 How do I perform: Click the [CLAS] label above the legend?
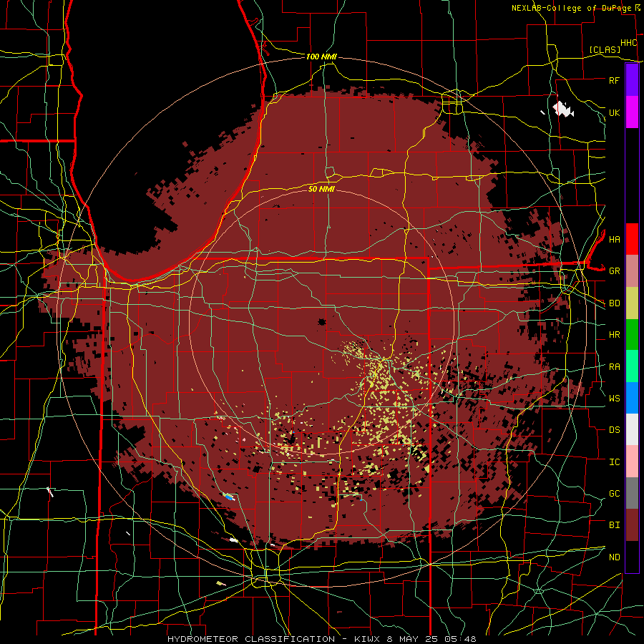[605, 49]
